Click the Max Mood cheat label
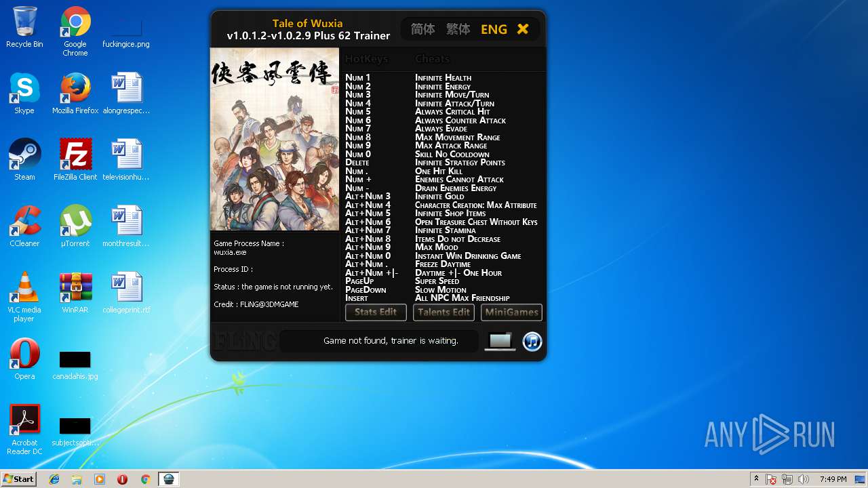Image resolution: width=868 pixels, height=488 pixels. pos(437,247)
